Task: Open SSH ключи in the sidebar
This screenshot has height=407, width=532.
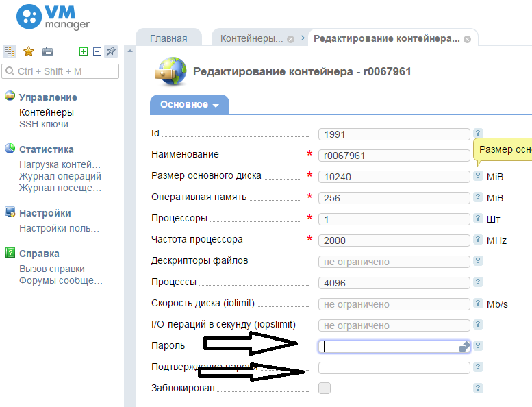Action: coord(44,124)
